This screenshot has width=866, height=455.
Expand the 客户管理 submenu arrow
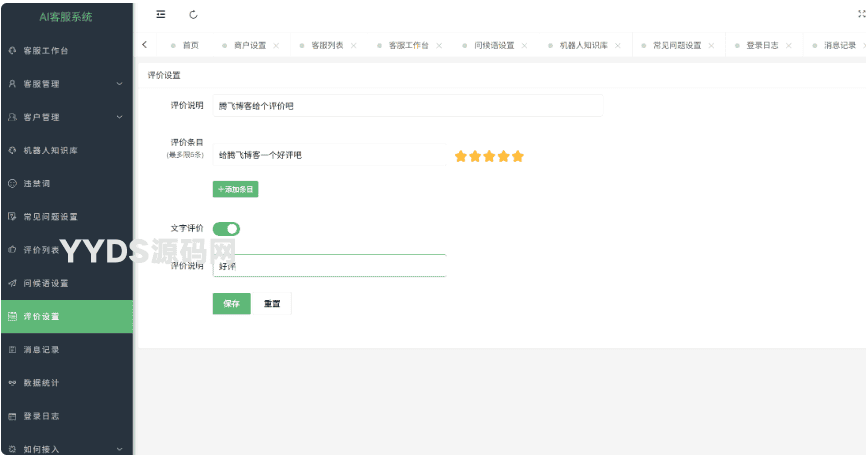pos(119,117)
